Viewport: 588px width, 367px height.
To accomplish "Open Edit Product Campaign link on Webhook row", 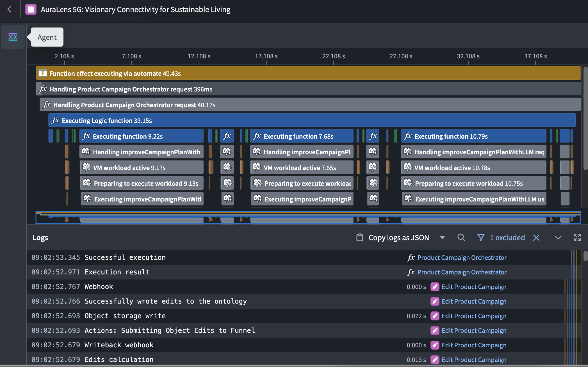I will (x=474, y=287).
